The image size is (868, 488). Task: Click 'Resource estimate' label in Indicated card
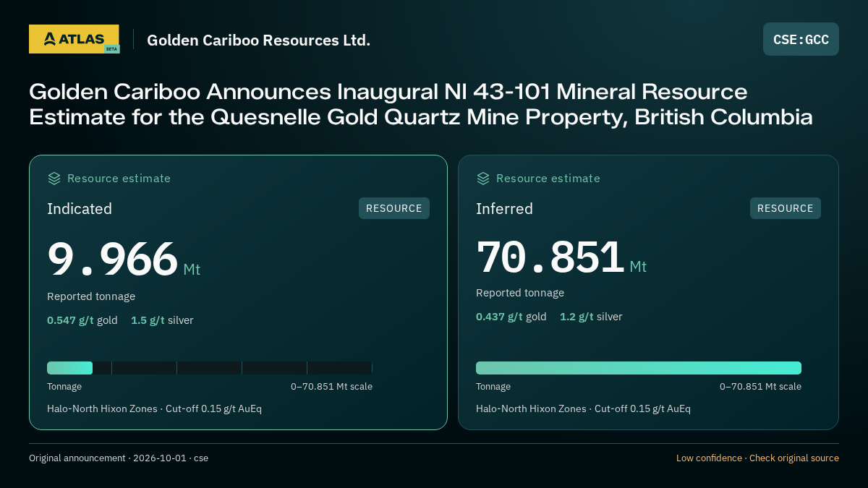pyautogui.click(x=119, y=179)
